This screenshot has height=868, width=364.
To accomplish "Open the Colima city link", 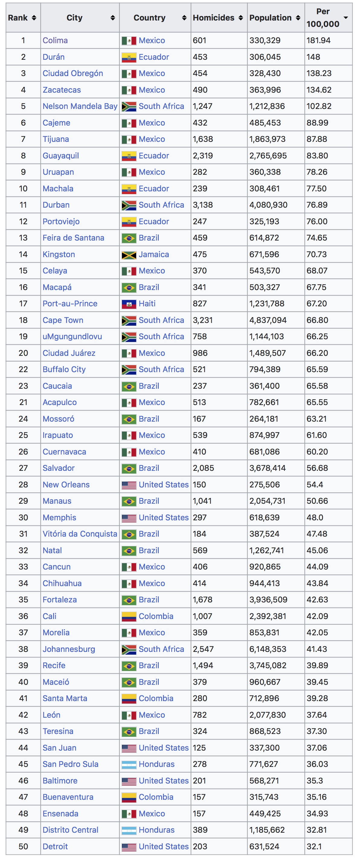I will point(55,40).
